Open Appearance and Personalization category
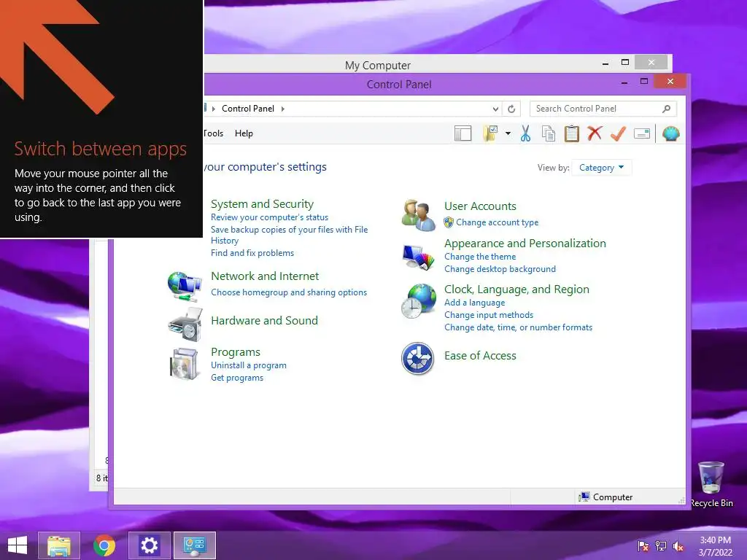 click(525, 244)
